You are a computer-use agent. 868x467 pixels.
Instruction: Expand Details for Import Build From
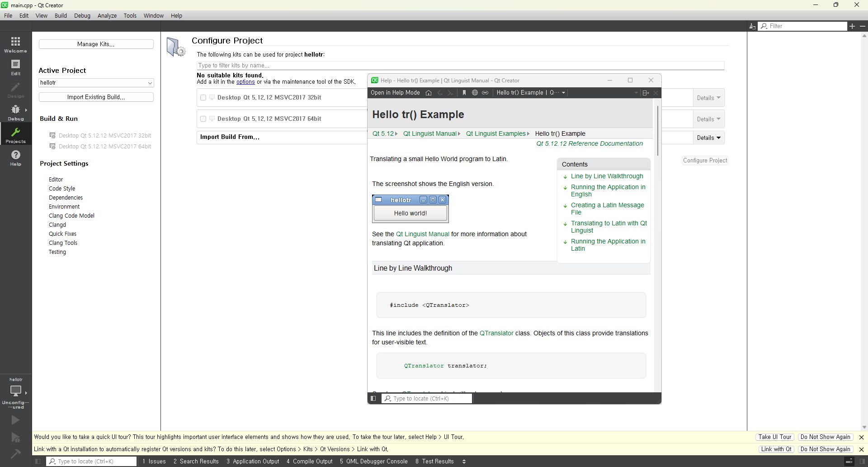(x=708, y=138)
